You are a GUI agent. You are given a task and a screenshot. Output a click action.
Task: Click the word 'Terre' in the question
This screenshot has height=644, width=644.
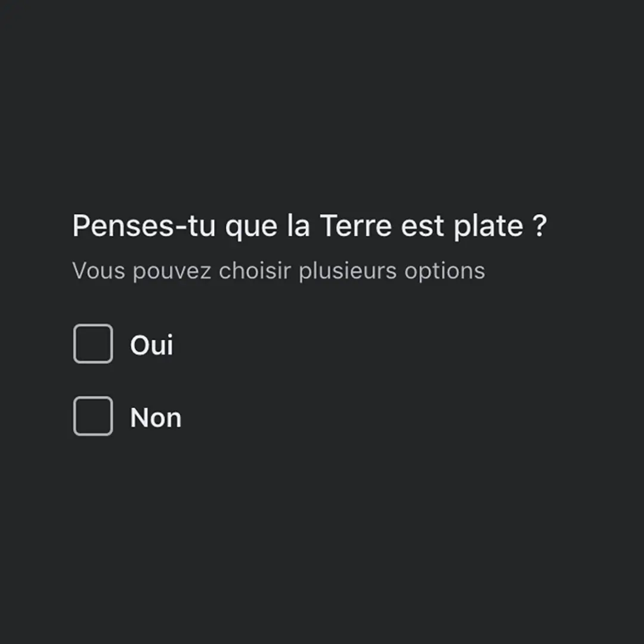pos(355,225)
